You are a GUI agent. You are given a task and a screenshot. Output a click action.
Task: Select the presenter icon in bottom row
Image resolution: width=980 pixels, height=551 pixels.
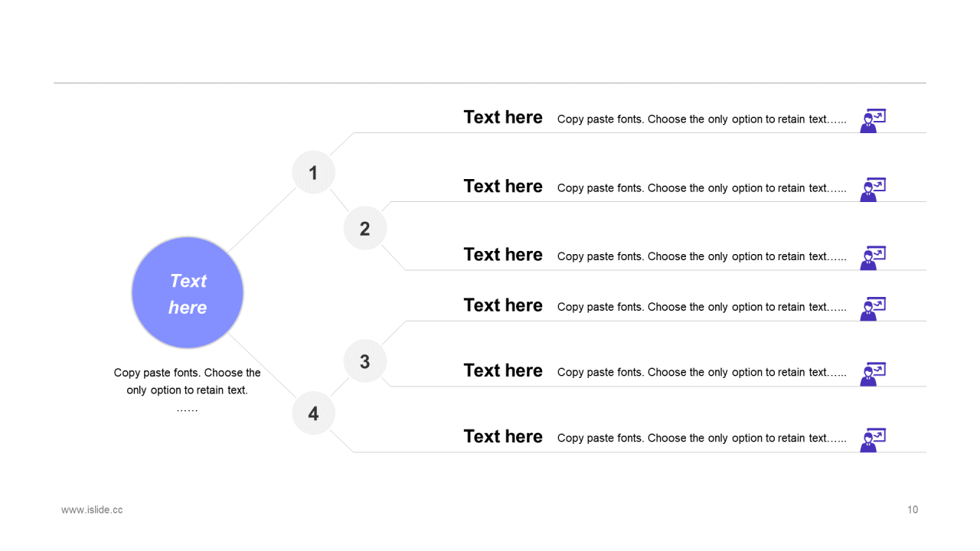pyautogui.click(x=873, y=440)
